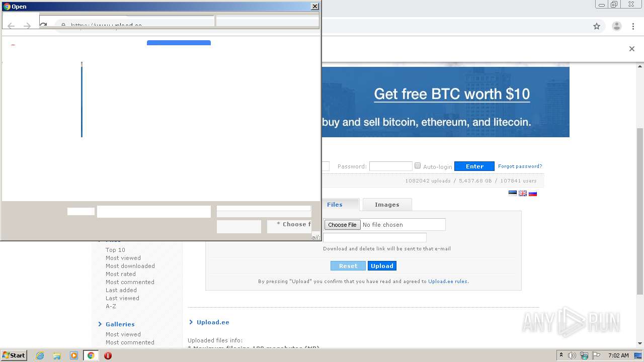The width and height of the screenshot is (644, 362).
Task: Click the e-mail field under Choose File
Action: (375, 237)
